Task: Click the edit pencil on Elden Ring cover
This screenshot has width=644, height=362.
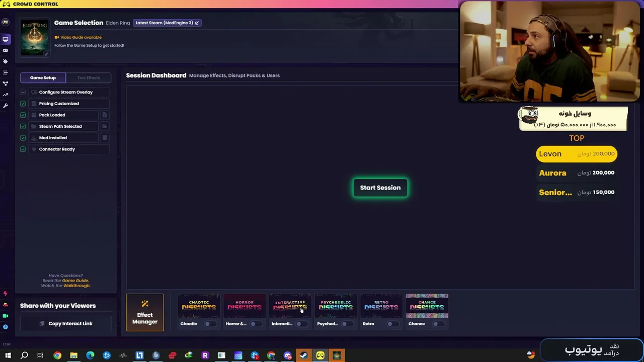Action: [x=46, y=54]
